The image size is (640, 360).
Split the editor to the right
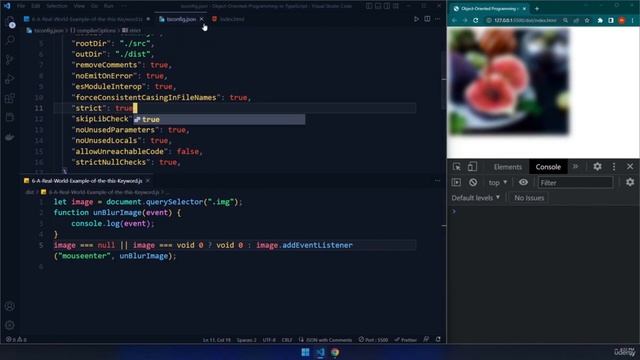pyautogui.click(x=427, y=19)
